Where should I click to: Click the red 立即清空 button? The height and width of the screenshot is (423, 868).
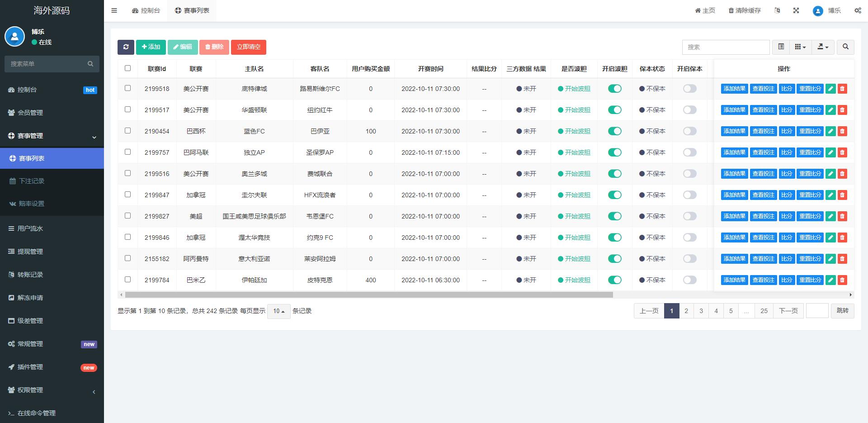(248, 47)
